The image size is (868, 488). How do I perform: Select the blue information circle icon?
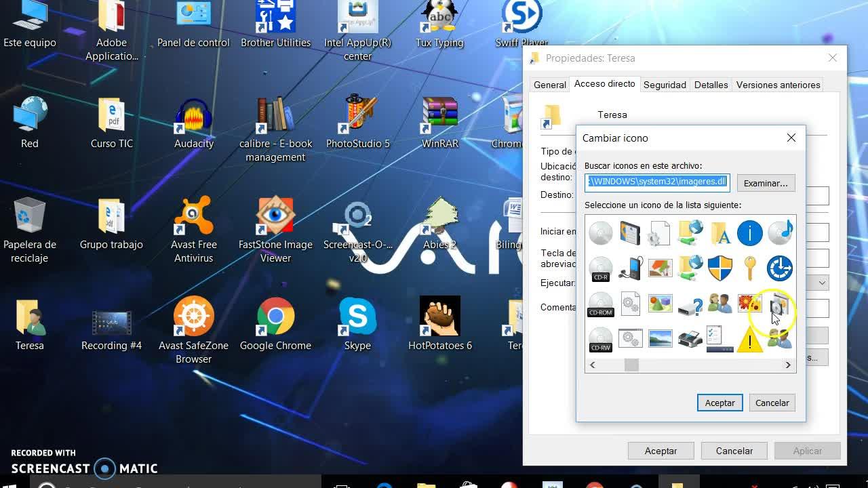[x=749, y=234]
